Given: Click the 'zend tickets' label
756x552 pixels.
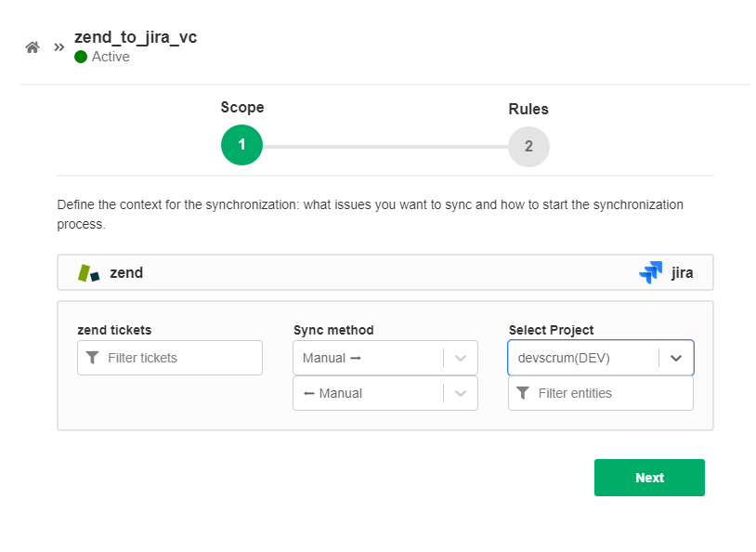Looking at the screenshot, I should pos(114,330).
